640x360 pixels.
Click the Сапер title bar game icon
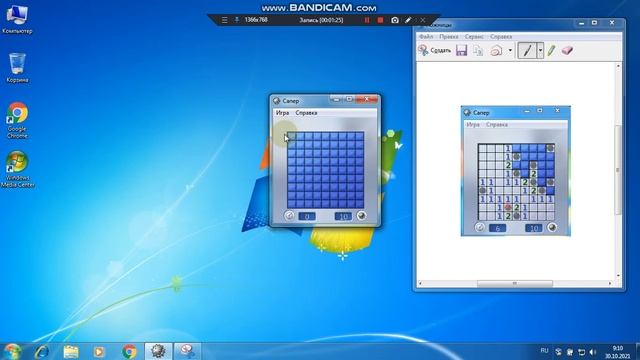pyautogui.click(x=277, y=100)
